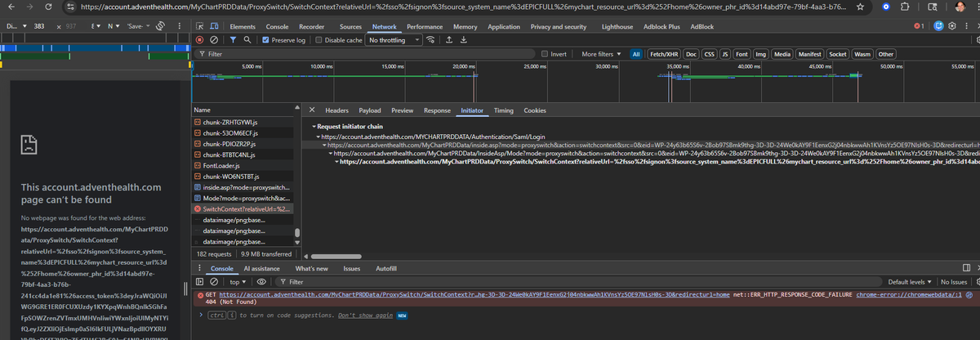Collapse the Request initiator chain section
Screen dimensions: 980x340
coord(314,127)
